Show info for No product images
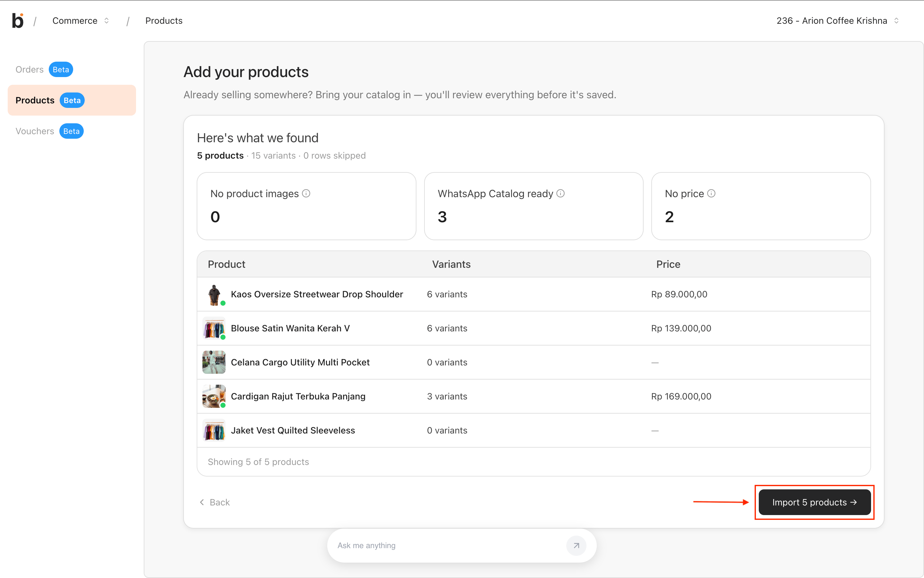 click(306, 193)
